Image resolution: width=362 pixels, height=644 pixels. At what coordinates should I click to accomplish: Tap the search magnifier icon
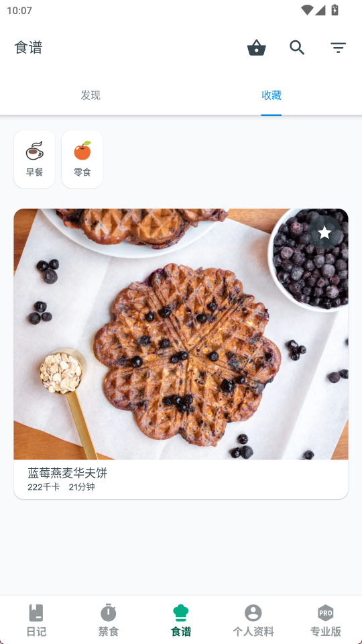coord(297,48)
